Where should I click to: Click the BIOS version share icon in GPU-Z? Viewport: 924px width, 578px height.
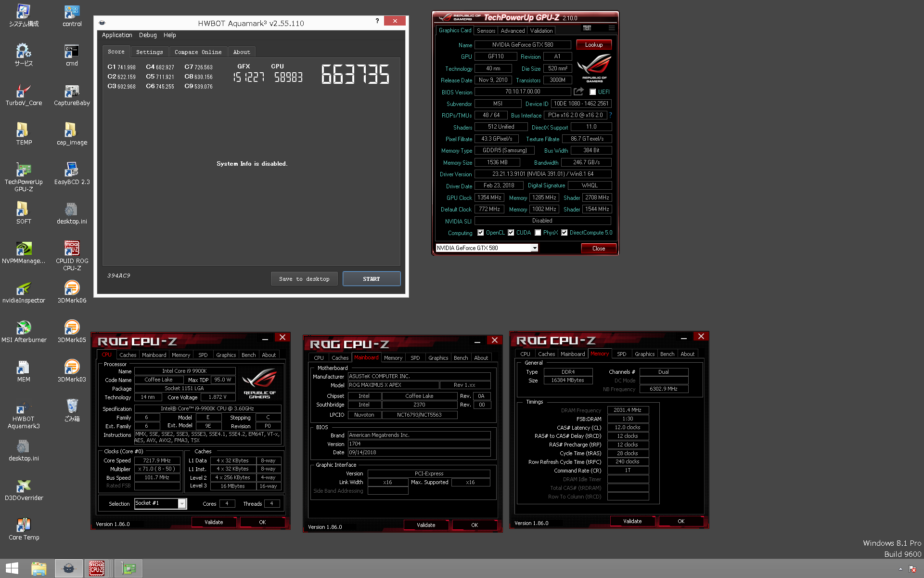[x=578, y=92]
